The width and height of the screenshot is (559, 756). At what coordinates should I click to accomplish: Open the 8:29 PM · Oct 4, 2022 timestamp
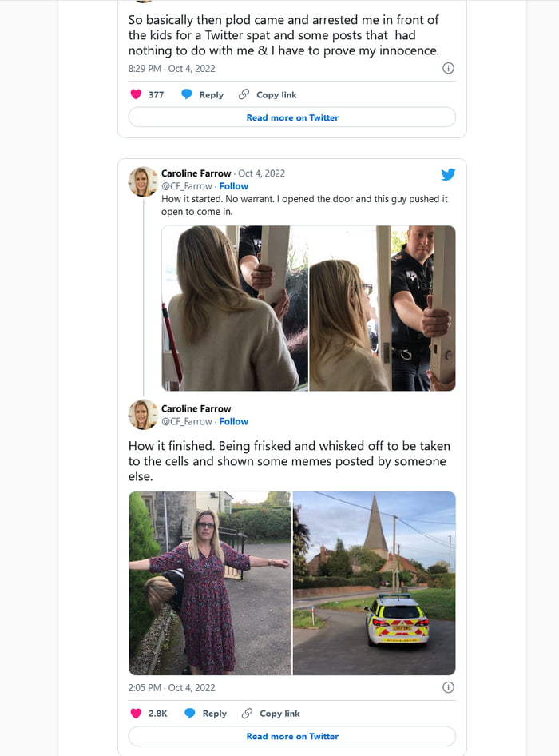pyautogui.click(x=171, y=69)
